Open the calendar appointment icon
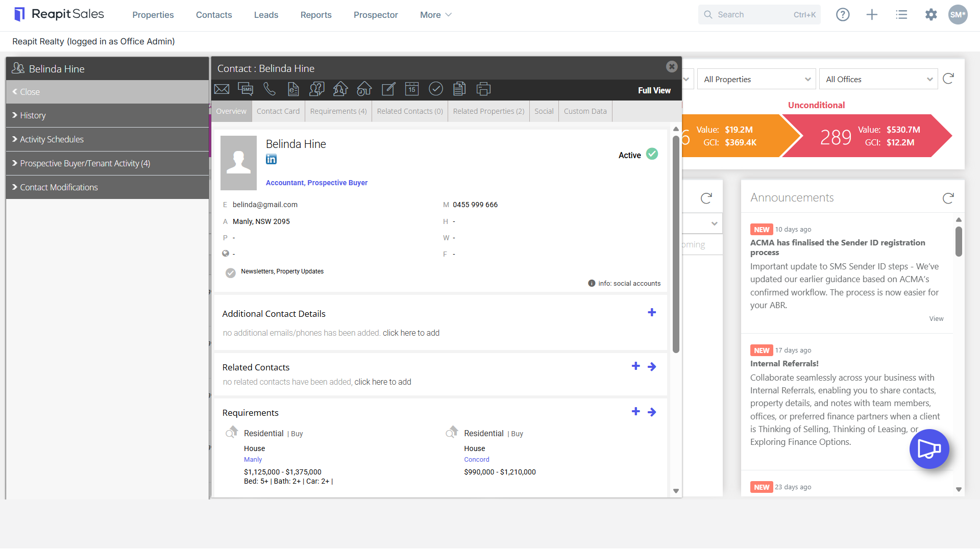This screenshot has width=980, height=551. point(412,89)
